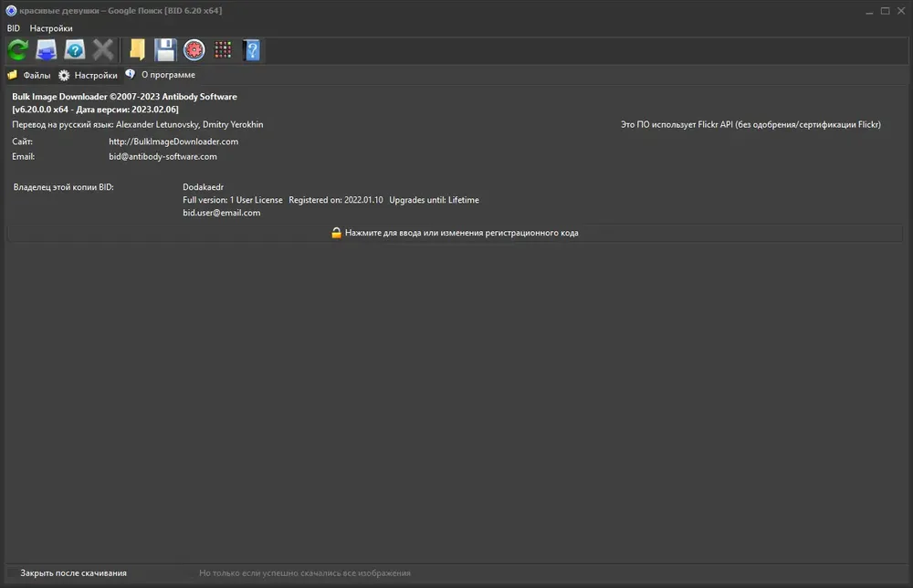Click the colored dots grid icon
The image size is (913, 588).
223,50
